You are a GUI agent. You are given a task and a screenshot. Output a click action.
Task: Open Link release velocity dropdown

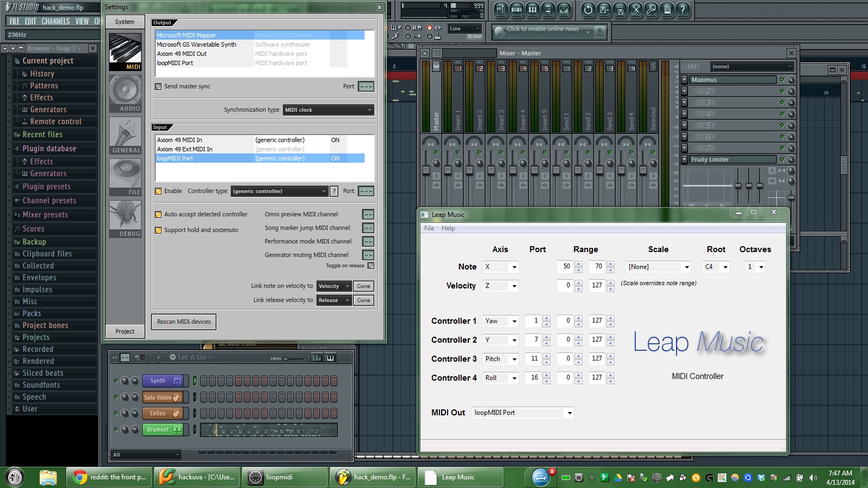[334, 300]
